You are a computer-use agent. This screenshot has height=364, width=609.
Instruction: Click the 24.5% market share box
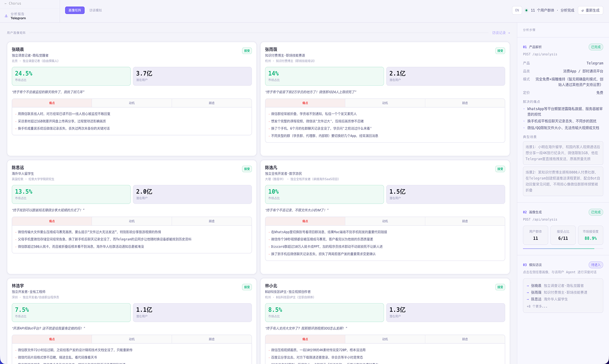(71, 76)
